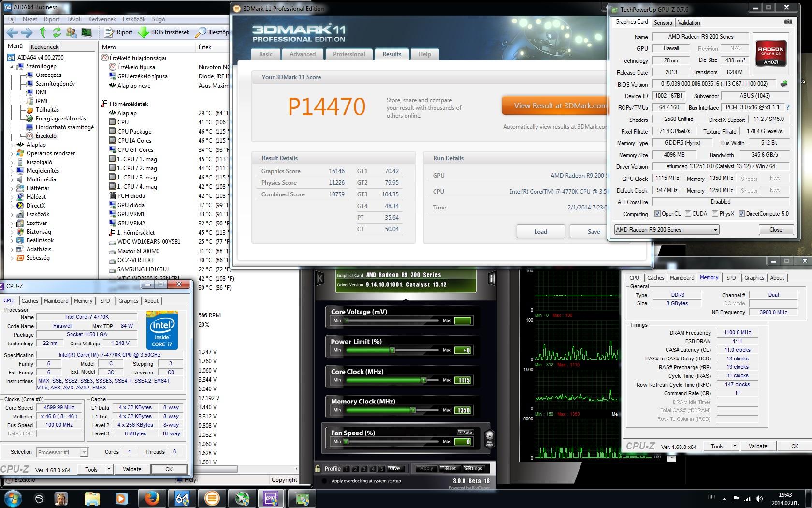812x508 pixels.
Task: Click the Afterburner profile lock icon
Action: point(318,468)
